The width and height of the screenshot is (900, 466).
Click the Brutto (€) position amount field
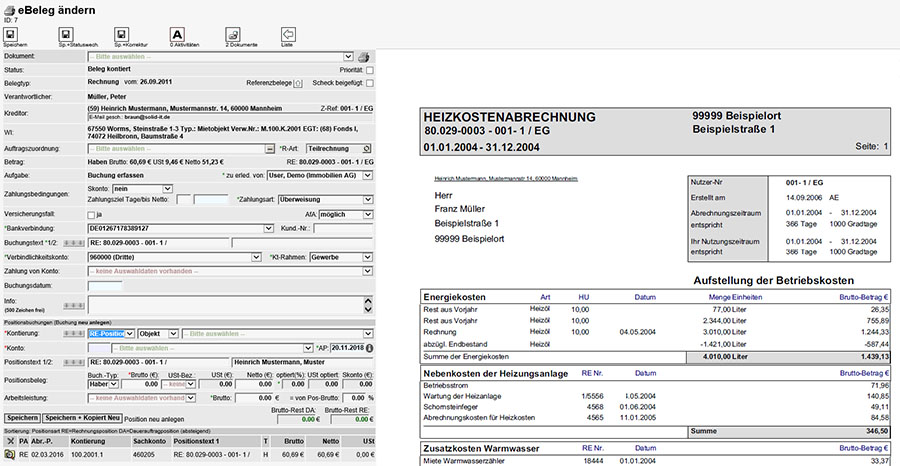coord(142,384)
